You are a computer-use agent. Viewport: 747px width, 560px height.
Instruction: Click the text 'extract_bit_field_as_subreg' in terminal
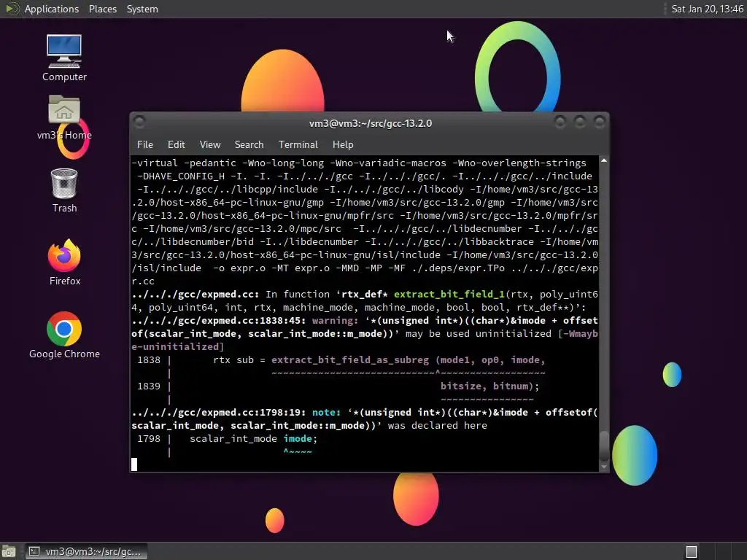pyautogui.click(x=350, y=360)
